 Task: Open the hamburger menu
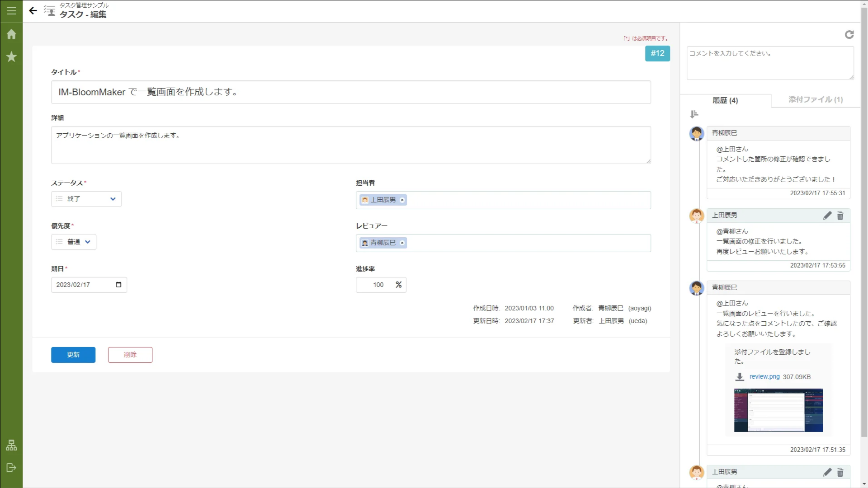coord(11,11)
